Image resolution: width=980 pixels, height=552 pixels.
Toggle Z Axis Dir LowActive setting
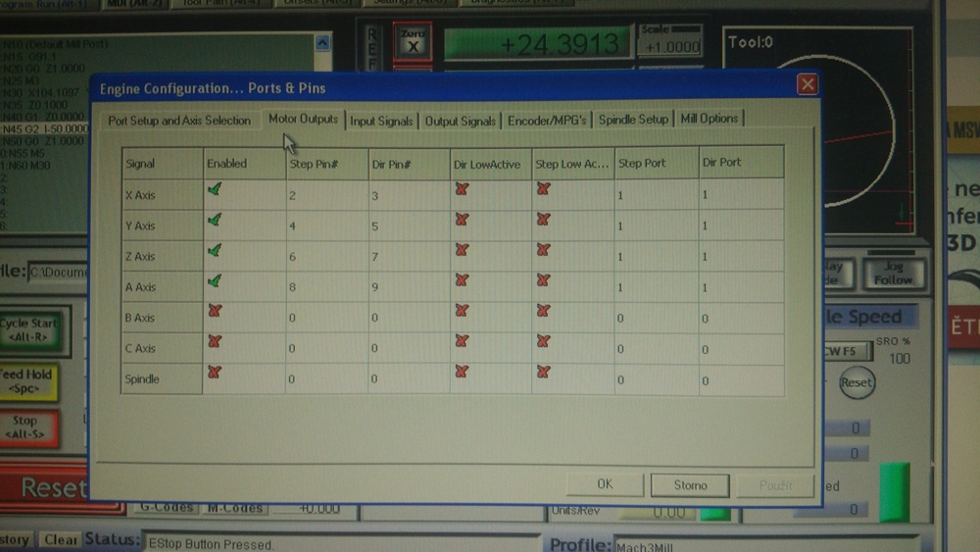tap(462, 250)
